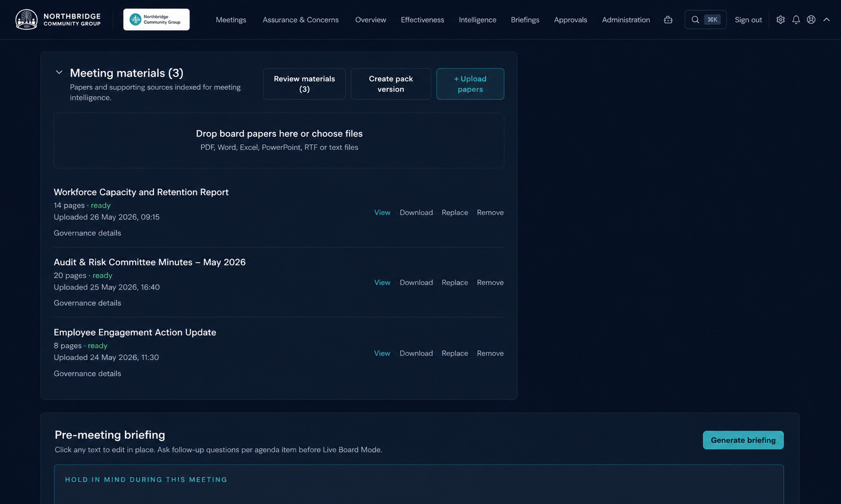This screenshot has width=841, height=504.
Task: Click the Generate briefing button
Action: (743, 440)
